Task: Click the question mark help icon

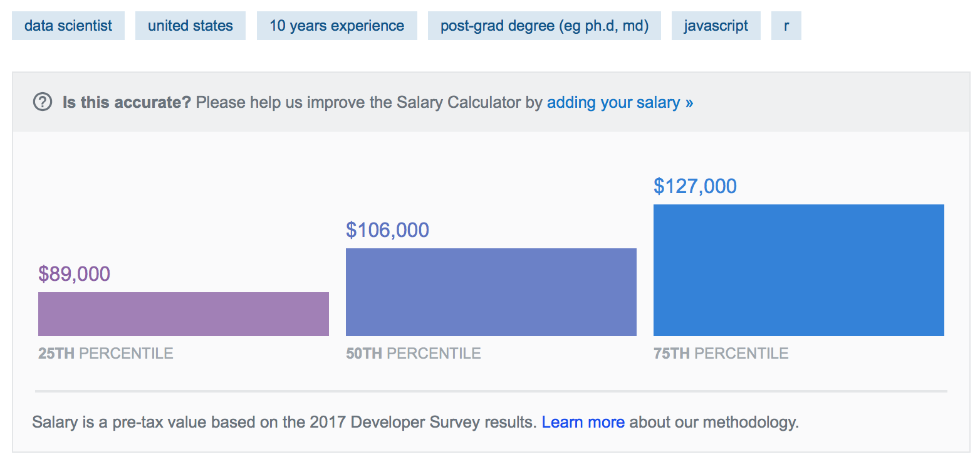Action: (43, 102)
